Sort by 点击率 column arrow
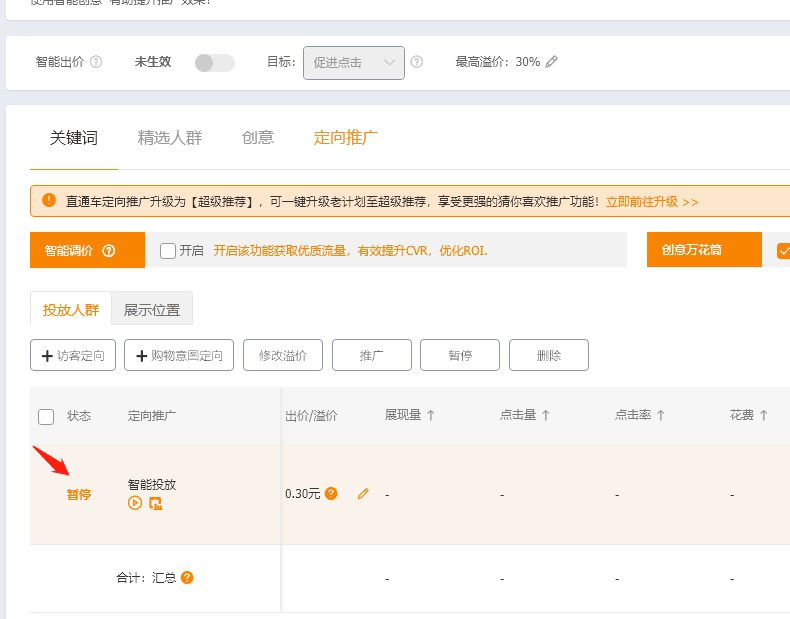The height and width of the screenshot is (619, 790). (661, 416)
